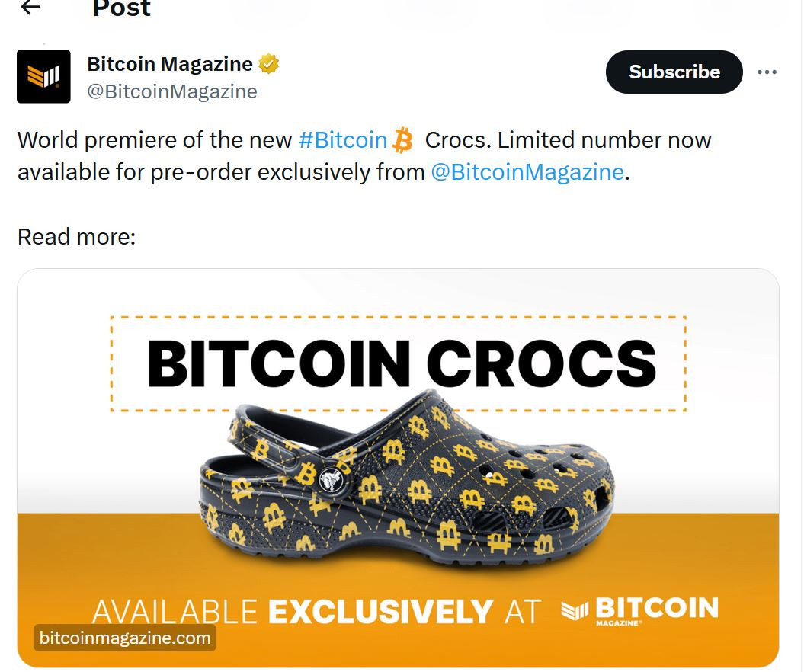Click the Bitcoin Magazine logo in the orange banner
This screenshot has height=672, width=804.
pyautogui.click(x=640, y=610)
